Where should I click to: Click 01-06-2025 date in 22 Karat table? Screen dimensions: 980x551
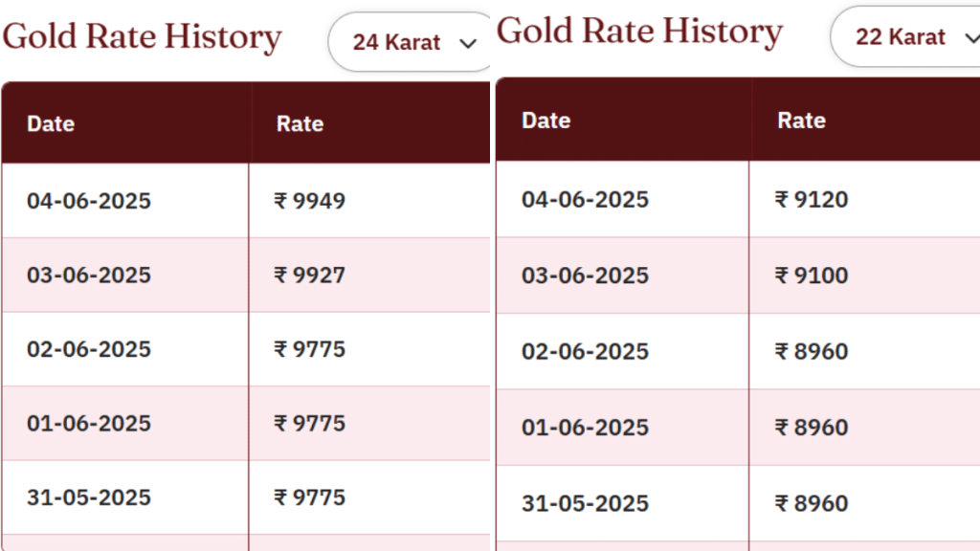tap(585, 428)
